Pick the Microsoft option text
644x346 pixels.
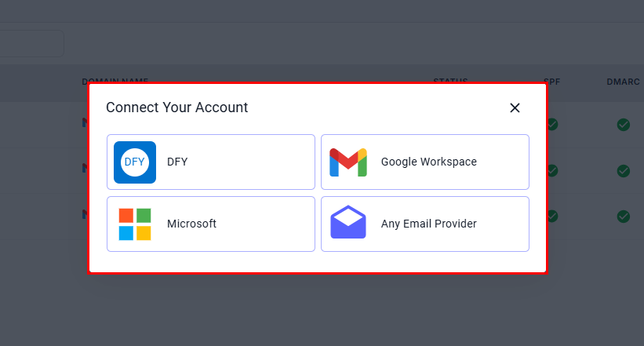tap(191, 224)
